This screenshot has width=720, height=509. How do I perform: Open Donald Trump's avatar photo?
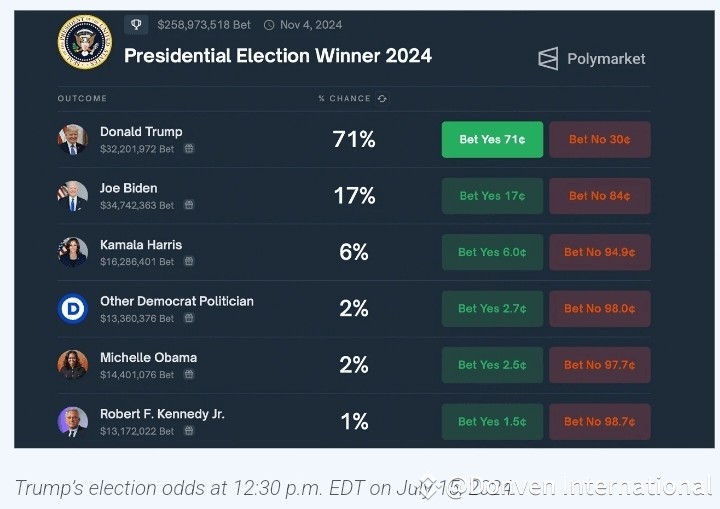(x=73, y=139)
